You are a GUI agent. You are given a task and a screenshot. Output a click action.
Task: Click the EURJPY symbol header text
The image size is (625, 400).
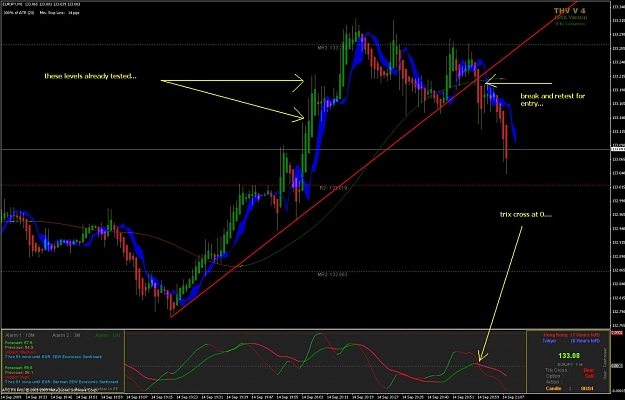41,4
